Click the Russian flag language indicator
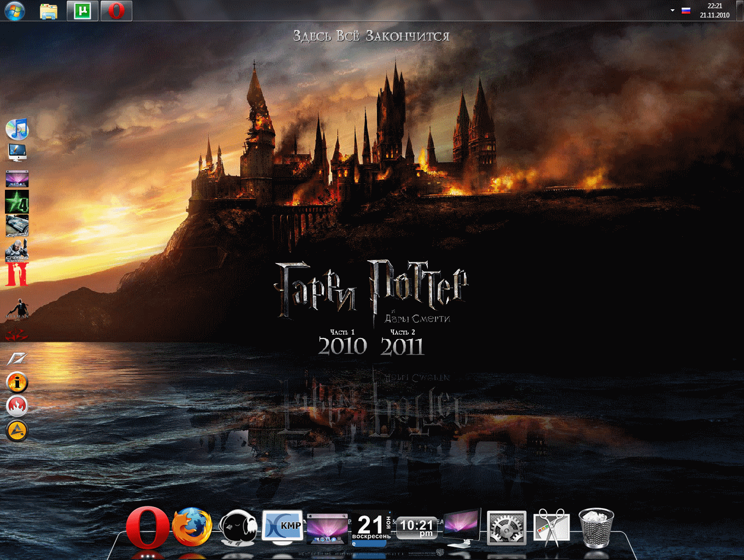The image size is (744, 560). (685, 10)
